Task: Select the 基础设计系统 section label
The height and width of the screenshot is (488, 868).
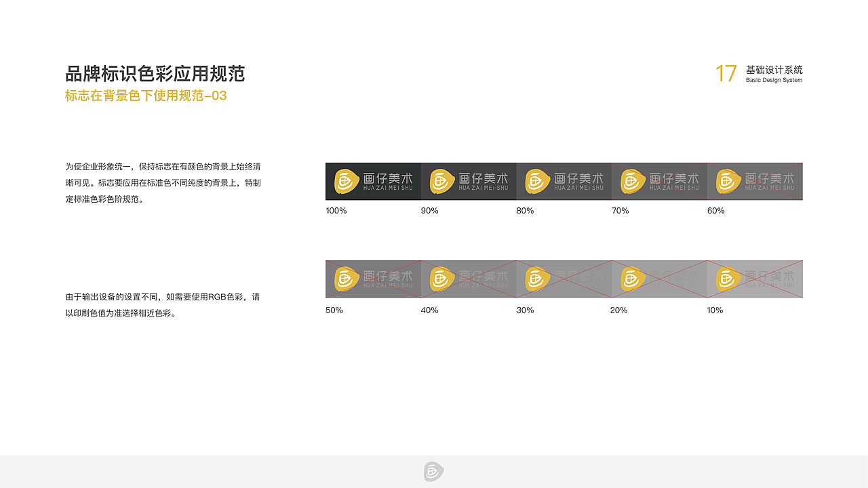Action: coord(774,70)
